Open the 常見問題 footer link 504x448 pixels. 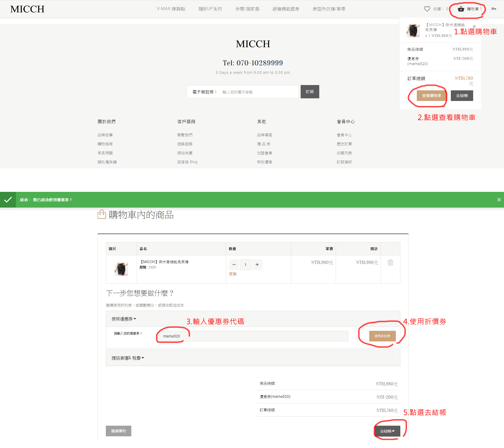(105, 153)
